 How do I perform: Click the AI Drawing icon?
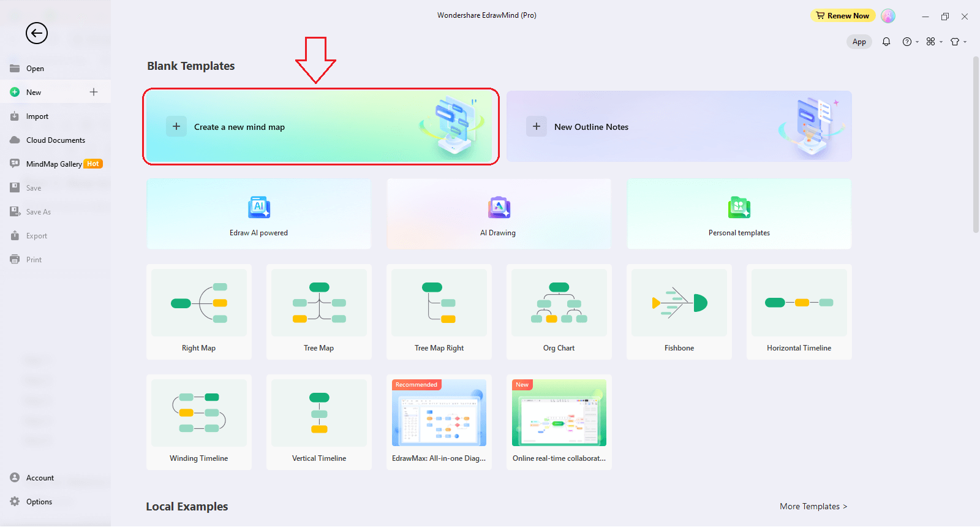(x=499, y=207)
